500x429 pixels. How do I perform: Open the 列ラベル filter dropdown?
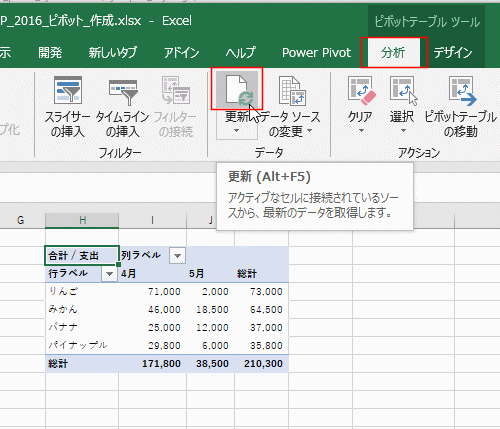point(177,256)
